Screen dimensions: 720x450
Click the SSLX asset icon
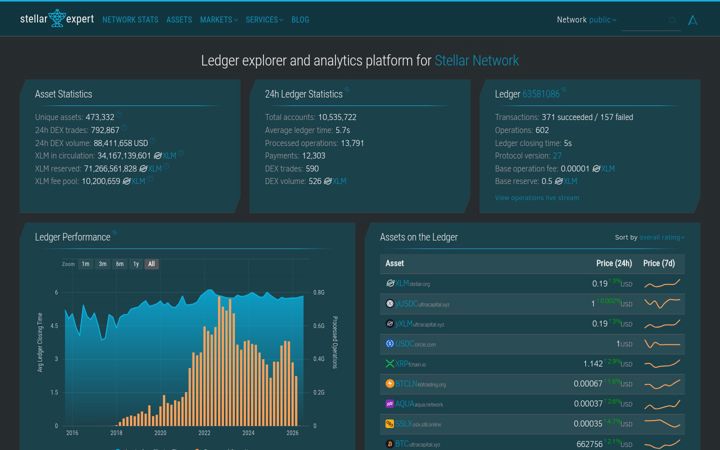390,424
